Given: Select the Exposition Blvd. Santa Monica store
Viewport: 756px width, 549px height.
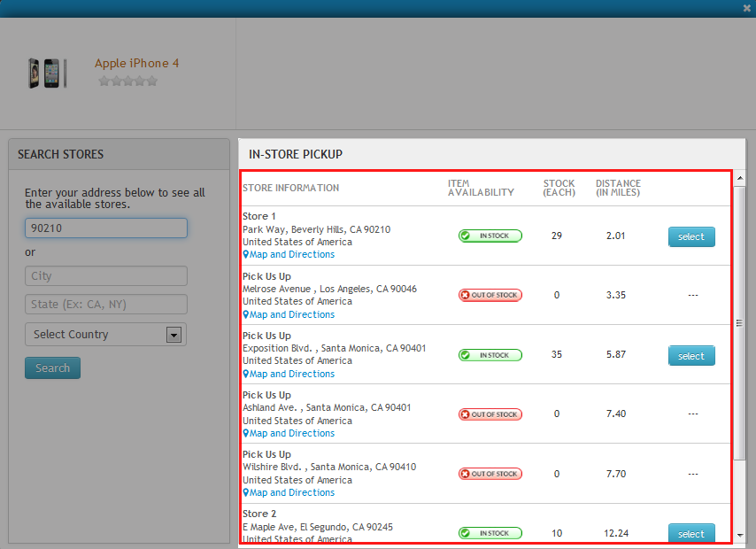Looking at the screenshot, I should tap(690, 356).
